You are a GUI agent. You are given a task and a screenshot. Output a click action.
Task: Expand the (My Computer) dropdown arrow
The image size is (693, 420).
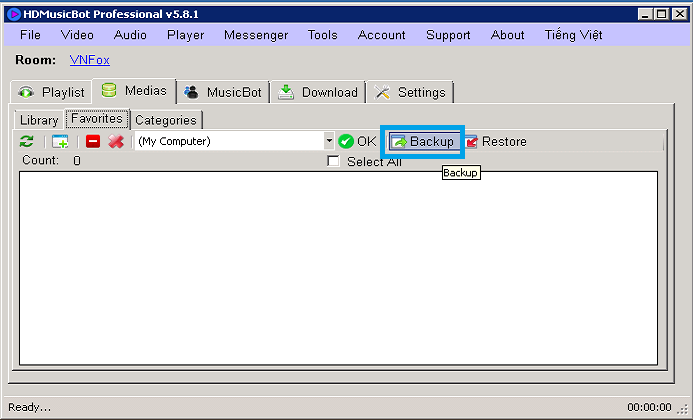click(329, 142)
